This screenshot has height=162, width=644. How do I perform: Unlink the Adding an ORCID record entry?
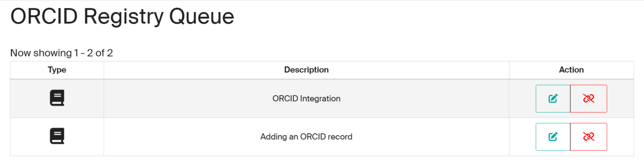[x=589, y=137]
